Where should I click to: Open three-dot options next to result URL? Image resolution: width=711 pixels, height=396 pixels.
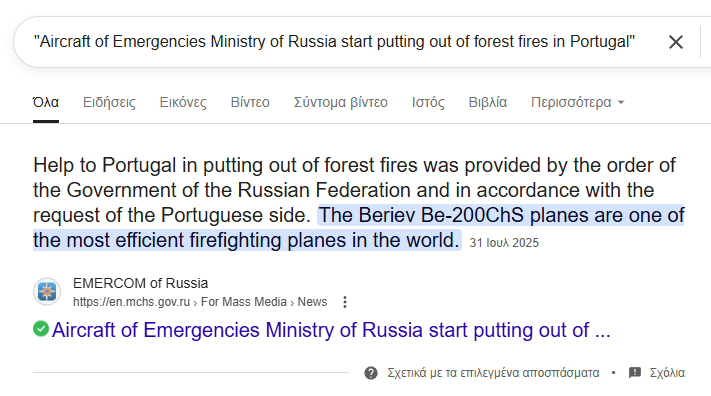point(345,302)
